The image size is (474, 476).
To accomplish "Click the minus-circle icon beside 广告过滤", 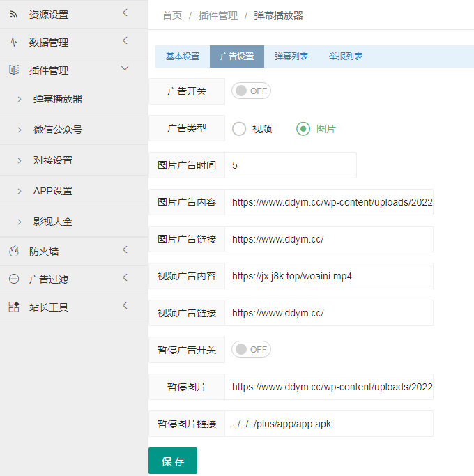I will [14, 279].
